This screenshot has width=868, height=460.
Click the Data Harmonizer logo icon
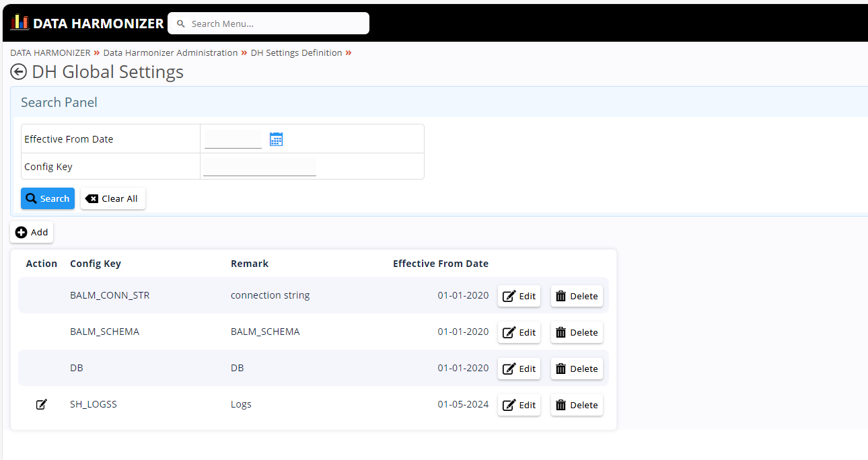[20, 22]
